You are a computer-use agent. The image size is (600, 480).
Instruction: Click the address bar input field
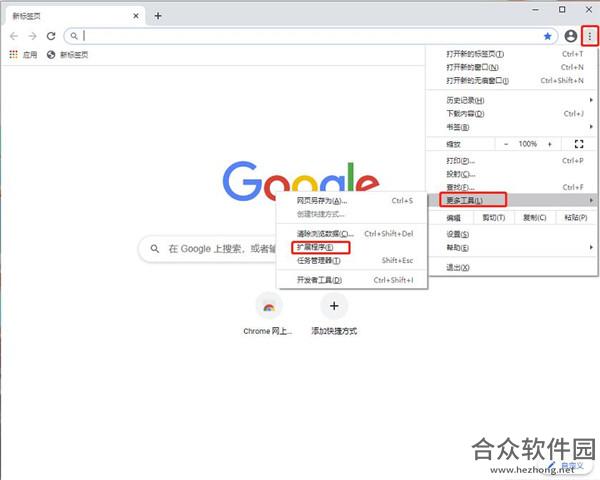click(x=310, y=36)
